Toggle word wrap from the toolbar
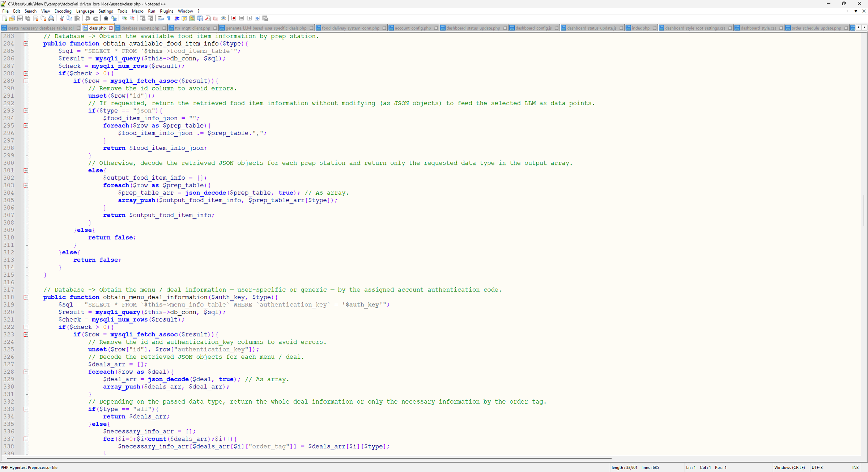868x472 pixels. coord(161,18)
